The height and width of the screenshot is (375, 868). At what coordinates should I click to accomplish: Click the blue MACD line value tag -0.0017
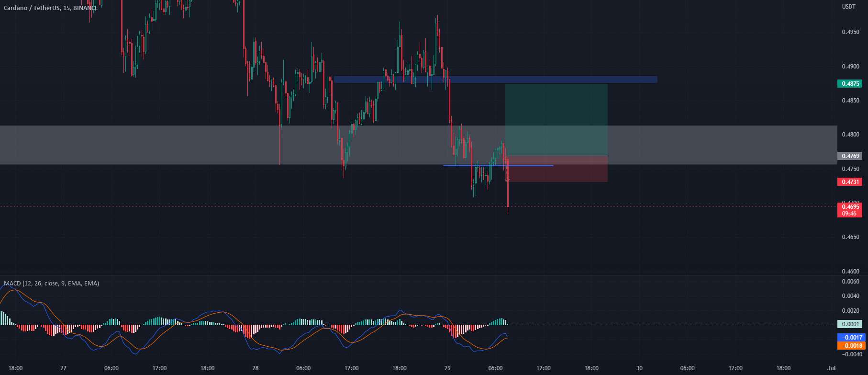(851, 338)
